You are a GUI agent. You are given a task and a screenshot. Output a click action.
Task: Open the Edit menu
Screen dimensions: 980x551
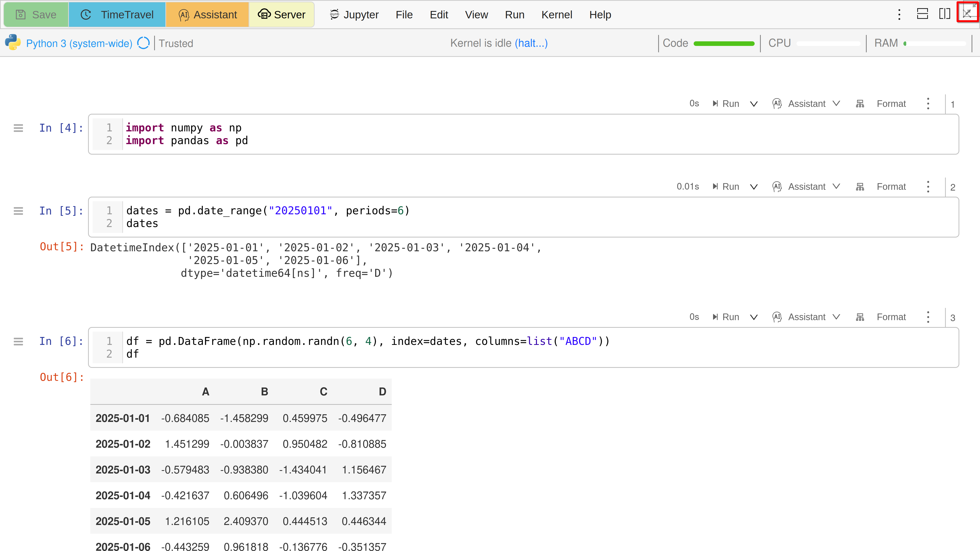click(439, 15)
